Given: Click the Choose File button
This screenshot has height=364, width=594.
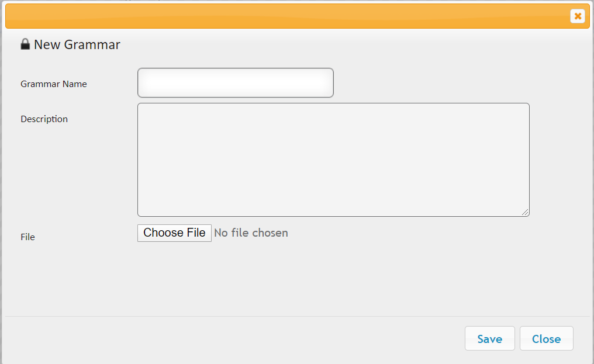Looking at the screenshot, I should point(174,233).
